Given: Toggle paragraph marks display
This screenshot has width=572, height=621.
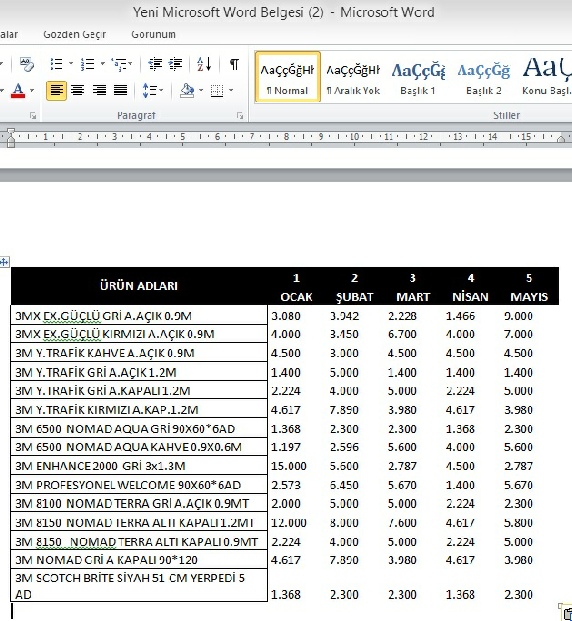Looking at the screenshot, I should click(x=235, y=64).
